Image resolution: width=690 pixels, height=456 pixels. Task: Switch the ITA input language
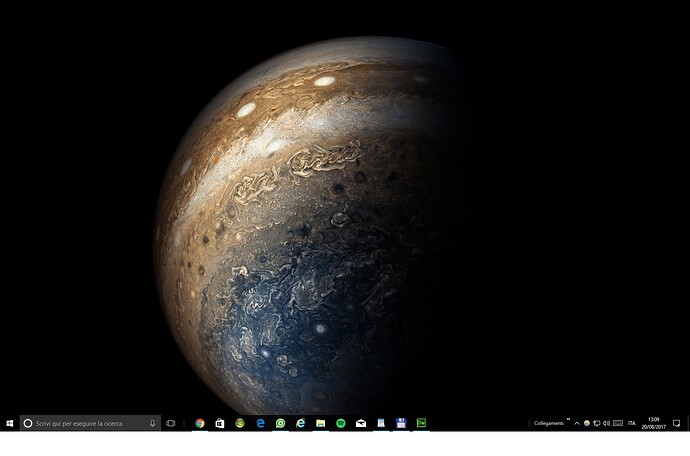(x=632, y=423)
